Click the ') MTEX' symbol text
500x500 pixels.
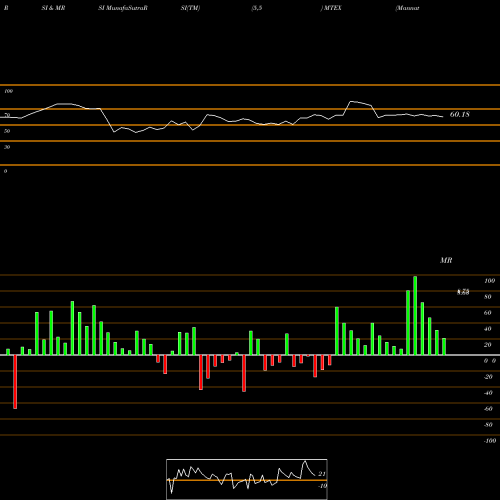coord(331,8)
